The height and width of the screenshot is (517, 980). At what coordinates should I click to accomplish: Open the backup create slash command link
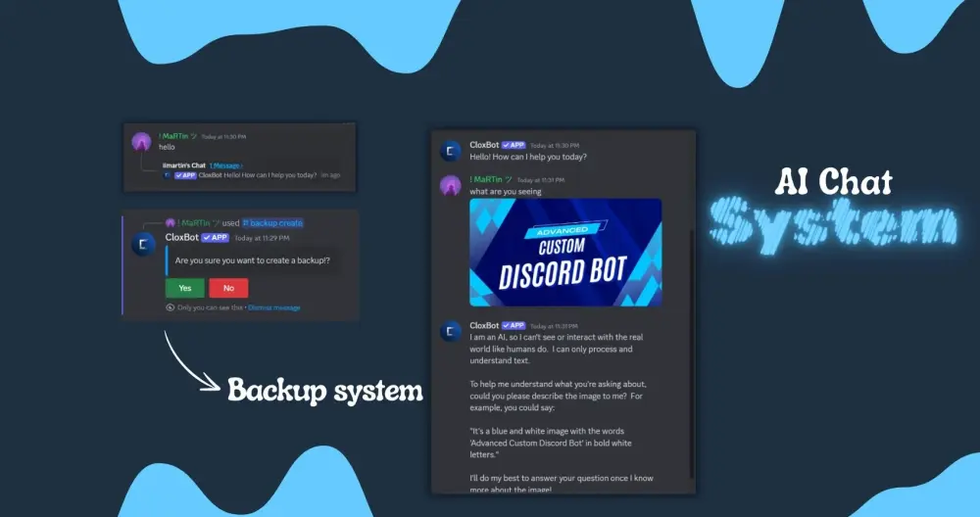tap(272, 223)
